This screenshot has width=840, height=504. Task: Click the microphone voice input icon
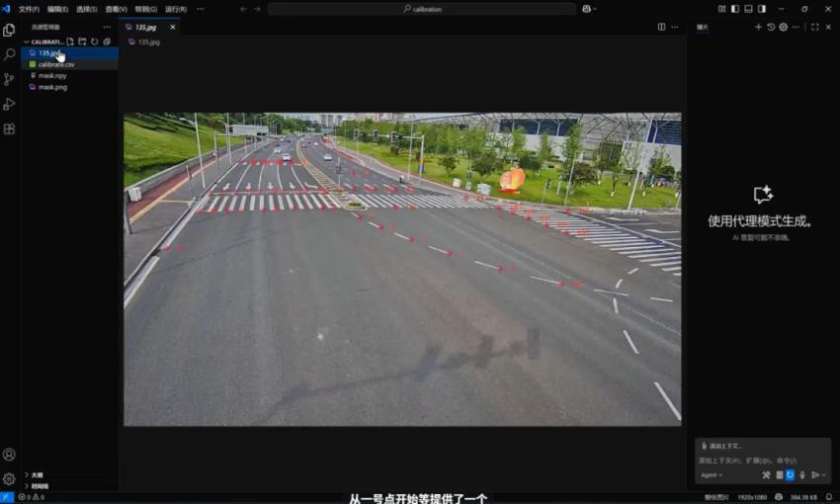(x=801, y=475)
